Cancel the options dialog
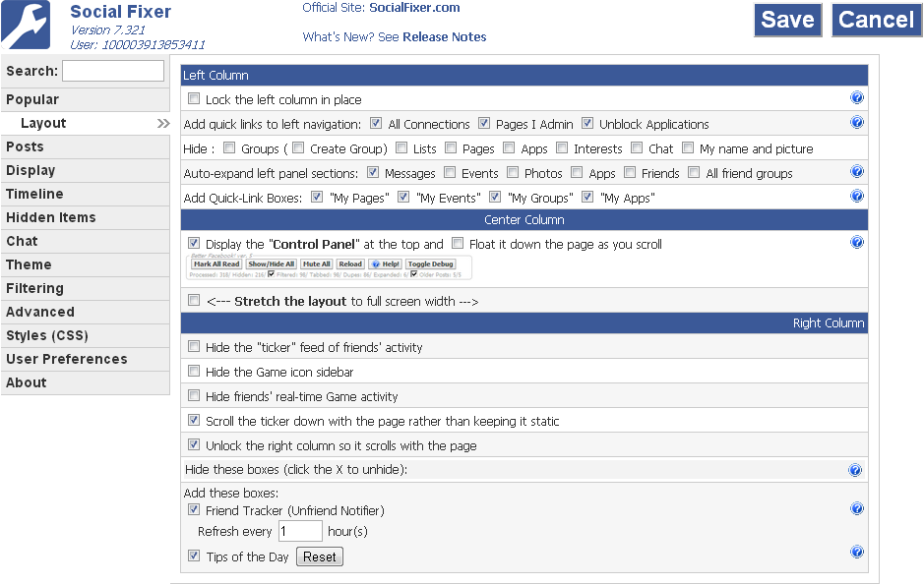 pyautogui.click(x=877, y=20)
